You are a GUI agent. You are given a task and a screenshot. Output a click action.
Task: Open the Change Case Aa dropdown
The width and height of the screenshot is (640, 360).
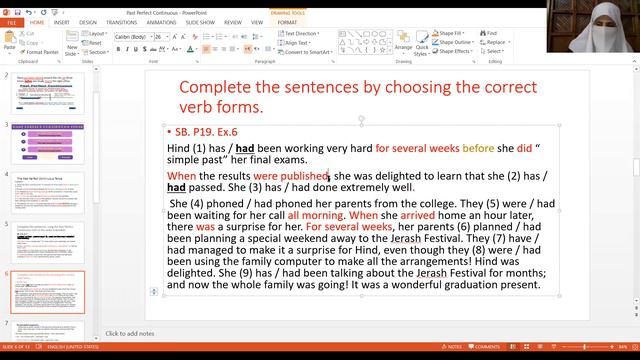coord(176,49)
